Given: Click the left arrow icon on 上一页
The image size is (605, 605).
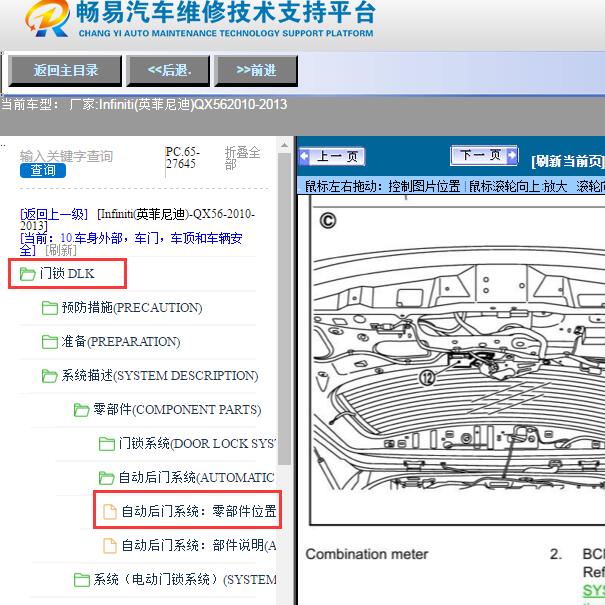Looking at the screenshot, I should (x=304, y=156).
